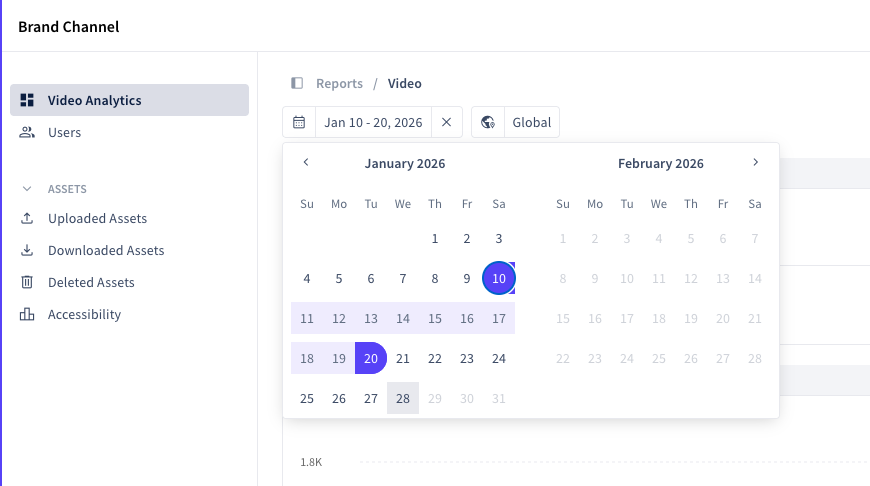Screen dimensions: 870x486
Task: Click the Accessibility bar chart icon
Action: coord(27,314)
